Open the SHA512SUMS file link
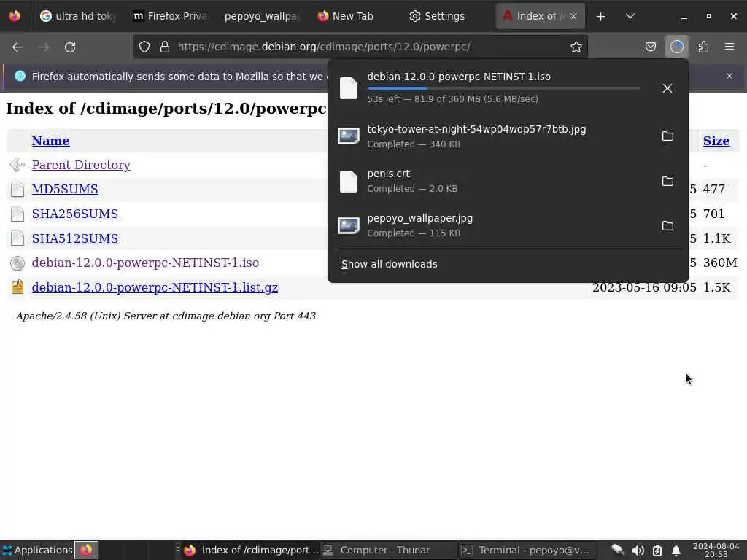This screenshot has width=747, height=560. pyautogui.click(x=75, y=238)
